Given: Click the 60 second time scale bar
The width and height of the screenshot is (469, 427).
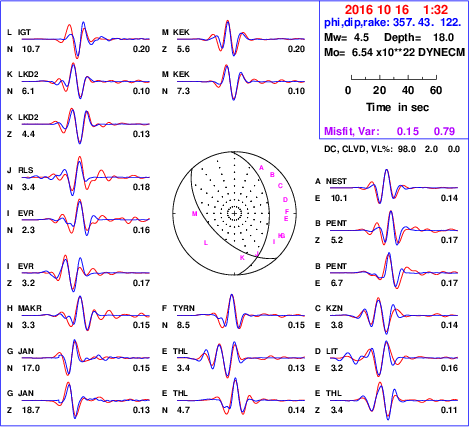Looking at the screenshot, I should (x=394, y=78).
